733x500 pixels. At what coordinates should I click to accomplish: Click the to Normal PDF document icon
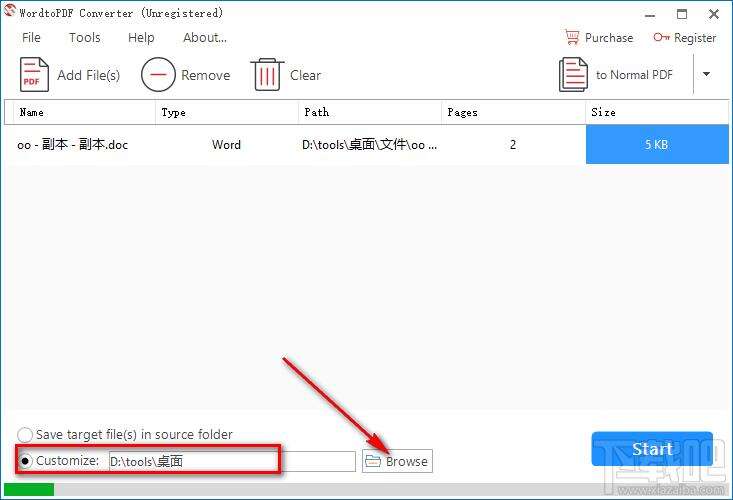tap(573, 74)
